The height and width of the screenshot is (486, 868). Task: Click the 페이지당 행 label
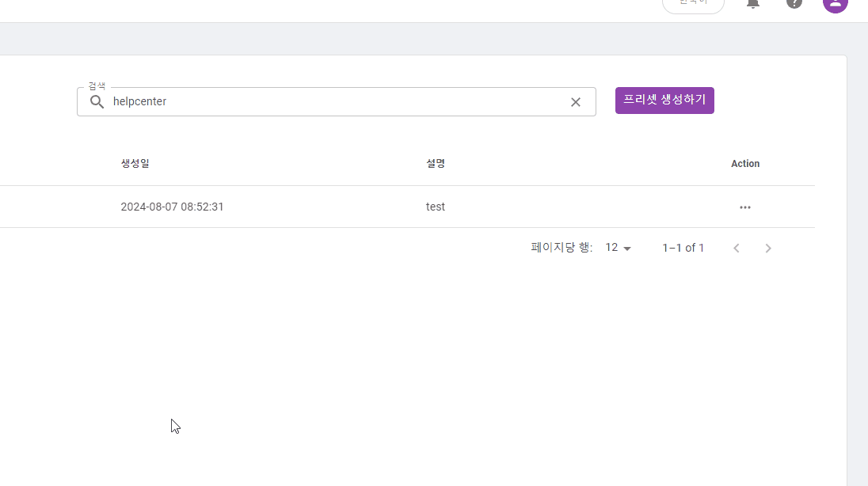[x=562, y=248]
